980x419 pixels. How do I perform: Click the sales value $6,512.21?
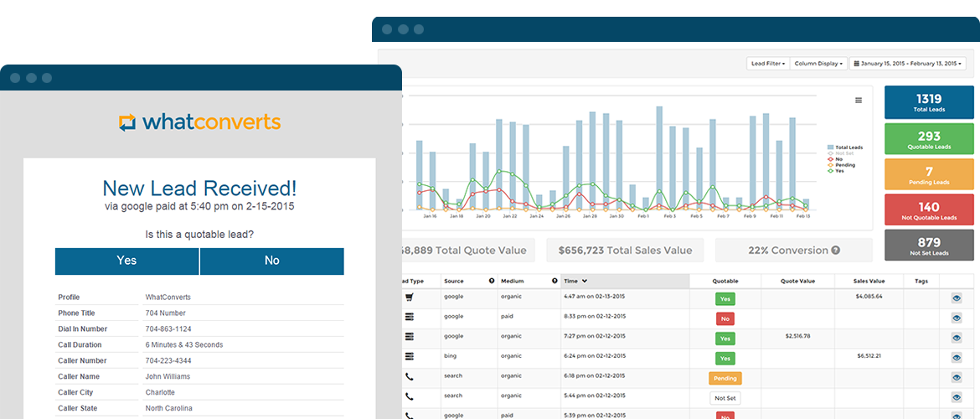tap(869, 355)
